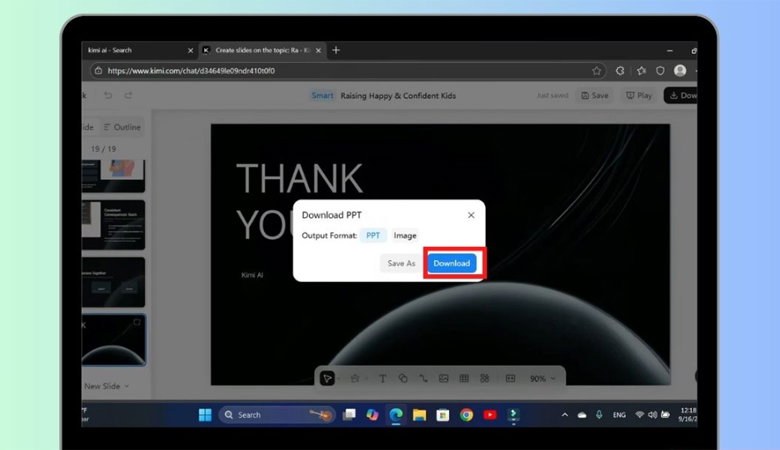
Task: Click the title Raising Happy & Confident Kids
Action: pyautogui.click(x=398, y=95)
